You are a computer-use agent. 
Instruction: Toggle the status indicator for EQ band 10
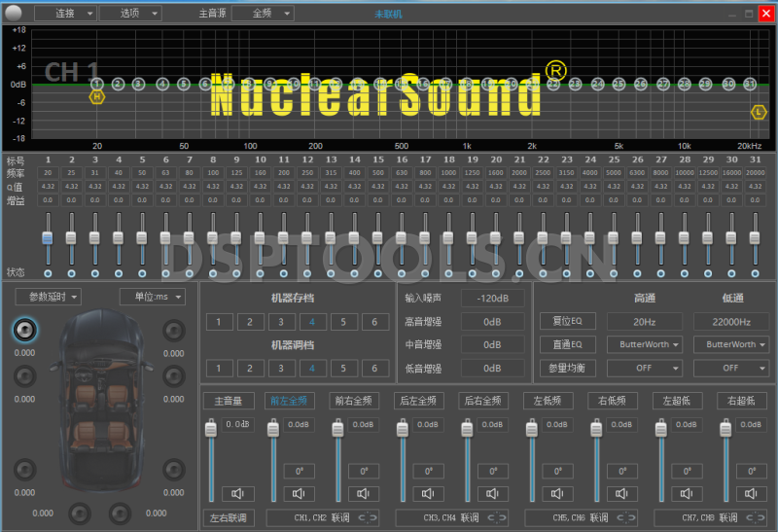coord(260,273)
